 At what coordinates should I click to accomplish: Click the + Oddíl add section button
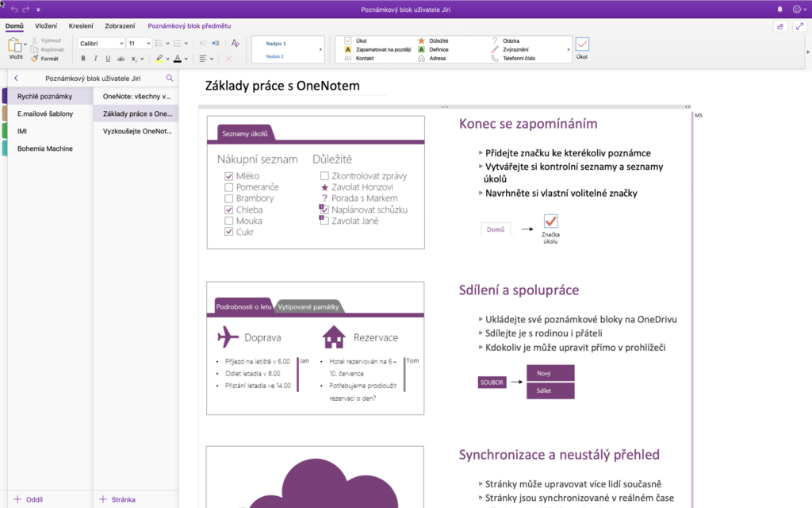[29, 499]
